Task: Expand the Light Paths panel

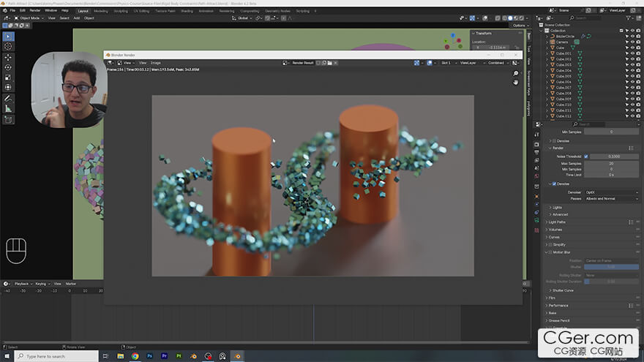Action: coord(557,222)
